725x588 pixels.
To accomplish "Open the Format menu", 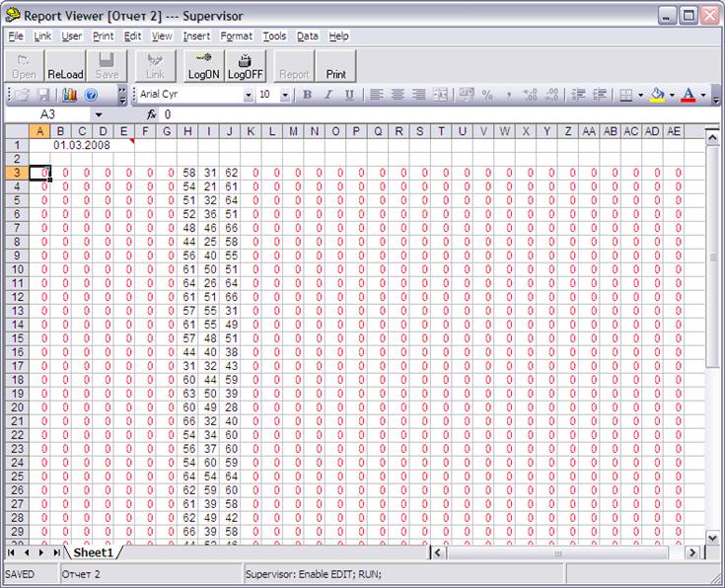I will [x=236, y=36].
